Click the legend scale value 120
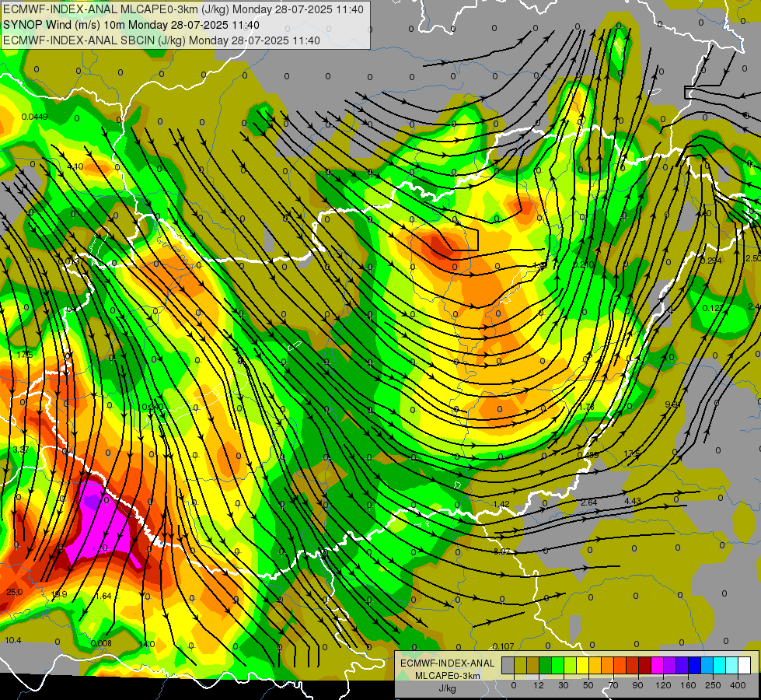The height and width of the screenshot is (700, 761). pyautogui.click(x=663, y=685)
